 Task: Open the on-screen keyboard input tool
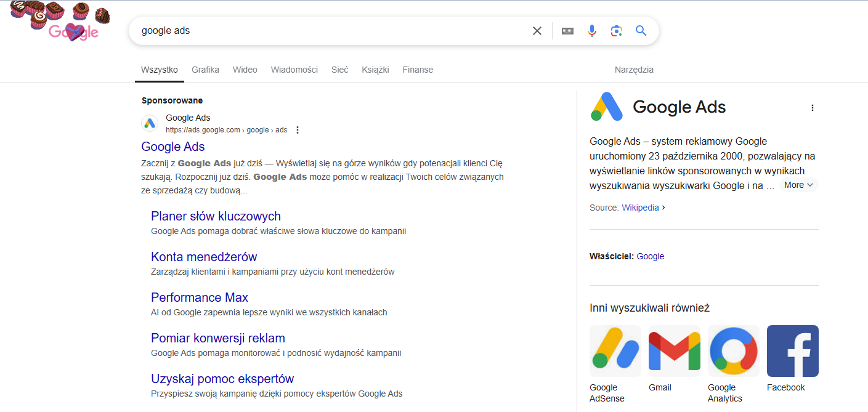[568, 31]
